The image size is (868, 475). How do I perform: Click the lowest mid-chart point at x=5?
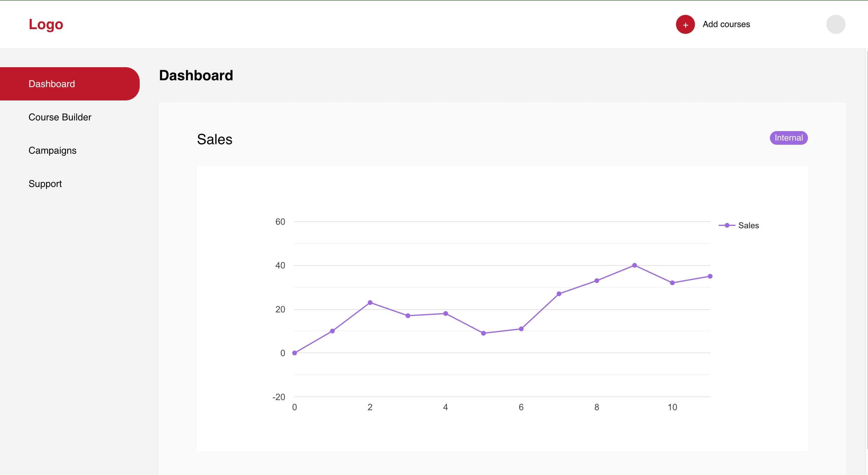484,333
